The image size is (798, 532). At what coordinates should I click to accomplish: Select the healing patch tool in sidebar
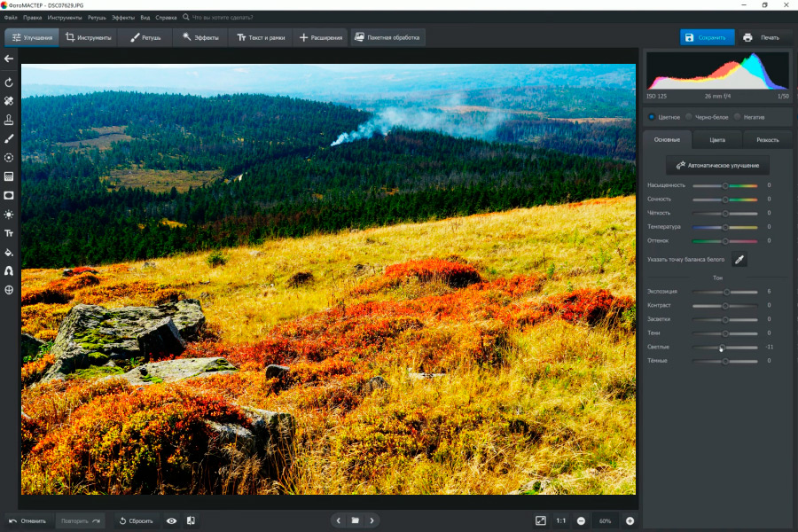click(9, 101)
